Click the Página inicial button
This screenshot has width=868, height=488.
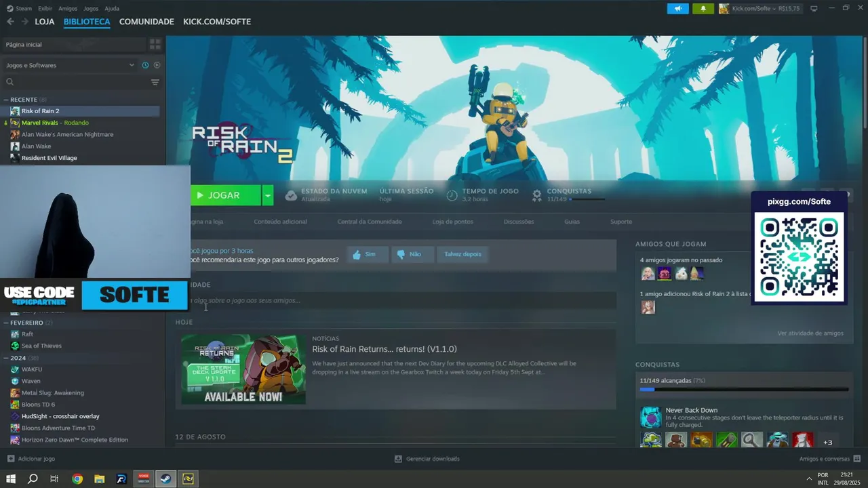click(x=74, y=44)
